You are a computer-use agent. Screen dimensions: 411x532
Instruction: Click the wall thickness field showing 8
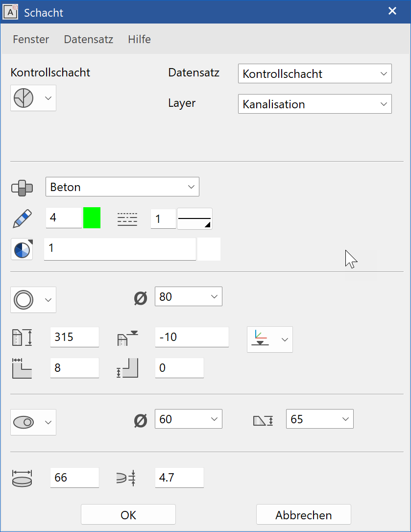coord(74,368)
